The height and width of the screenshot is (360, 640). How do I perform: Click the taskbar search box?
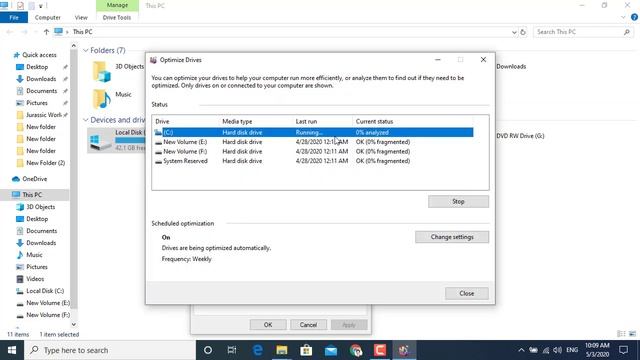coord(110,350)
